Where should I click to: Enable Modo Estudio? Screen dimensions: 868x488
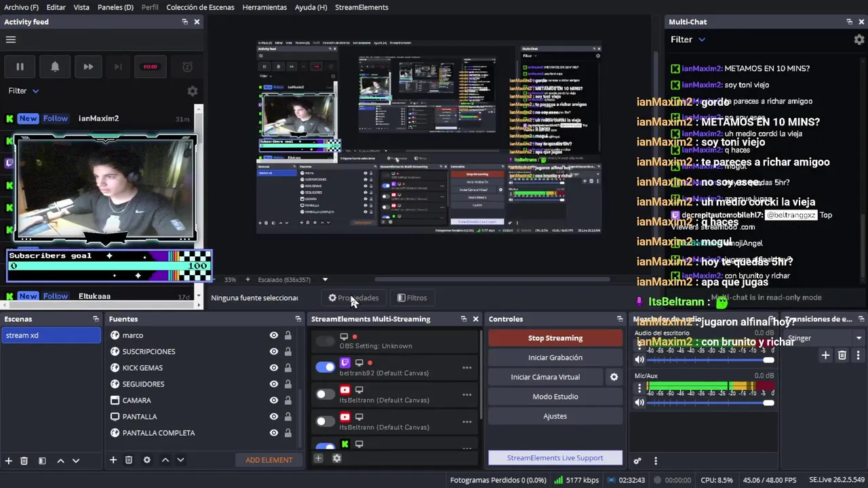tap(555, 396)
